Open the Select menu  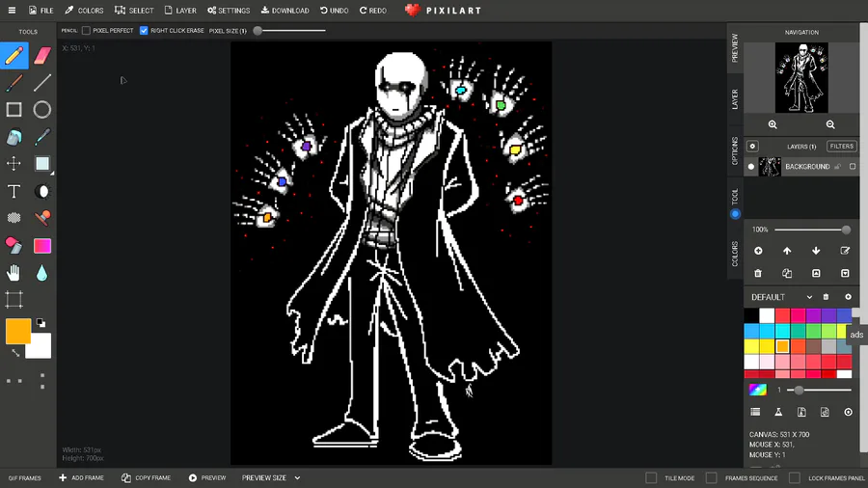point(134,11)
